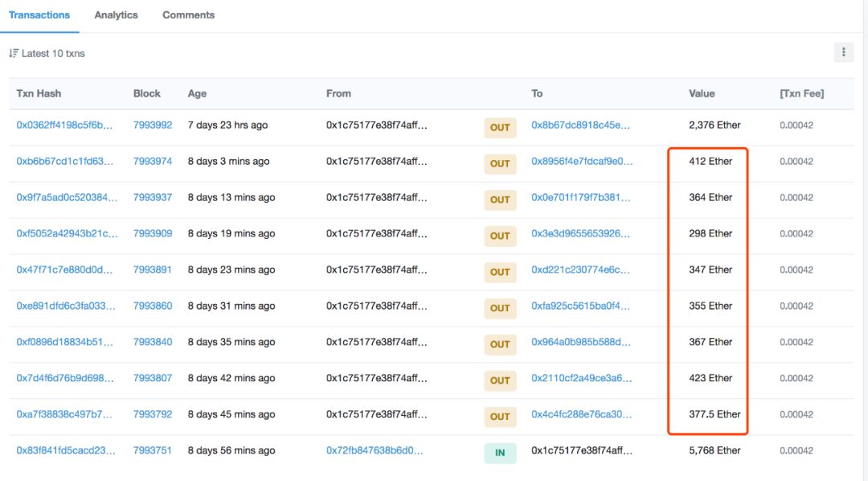This screenshot has height=481, width=868.
Task: Click the 'Latest 10 txns' label
Action: click(53, 54)
